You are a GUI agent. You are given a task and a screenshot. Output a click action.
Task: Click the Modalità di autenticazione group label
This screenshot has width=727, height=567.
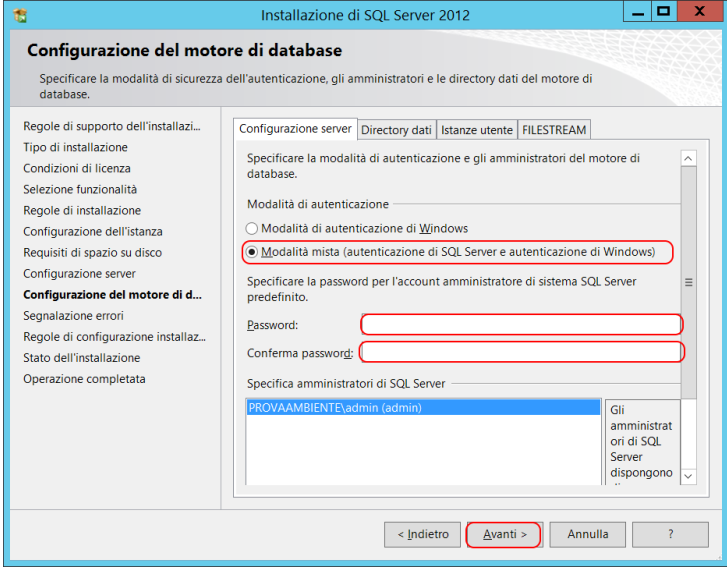coord(318,204)
